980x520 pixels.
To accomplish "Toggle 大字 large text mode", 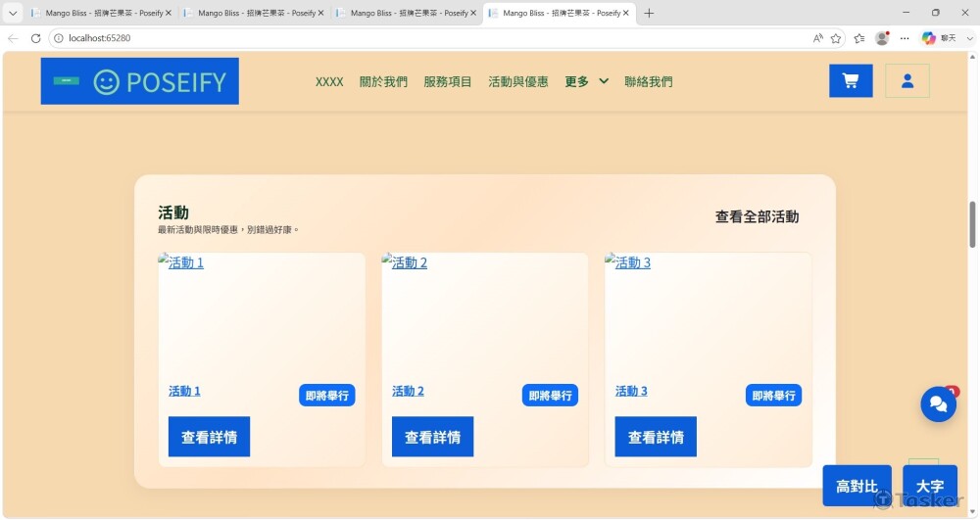I will [x=930, y=486].
